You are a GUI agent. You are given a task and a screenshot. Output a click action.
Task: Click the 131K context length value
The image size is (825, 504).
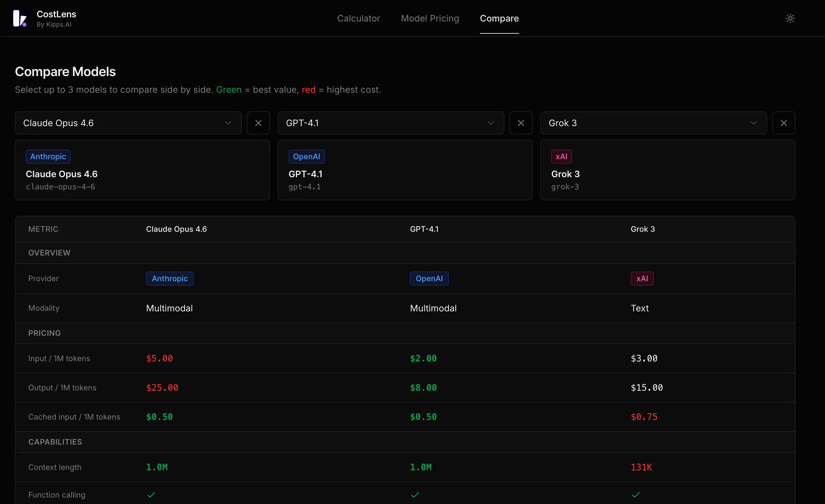(641, 467)
